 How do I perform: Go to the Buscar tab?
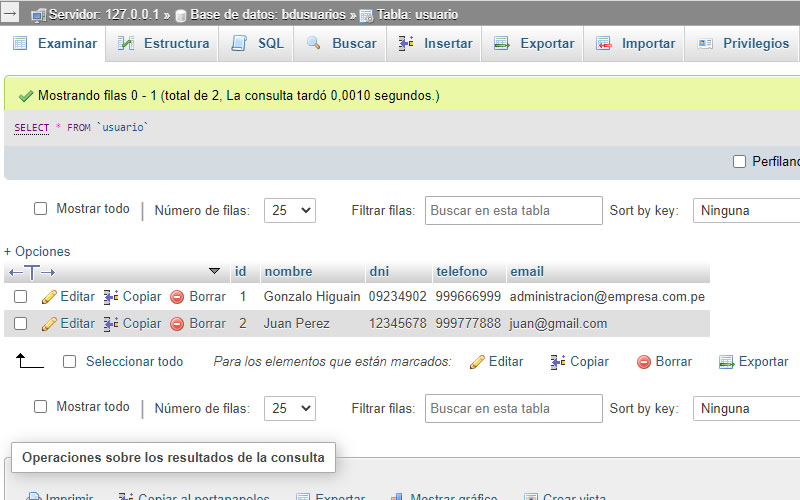click(x=340, y=43)
